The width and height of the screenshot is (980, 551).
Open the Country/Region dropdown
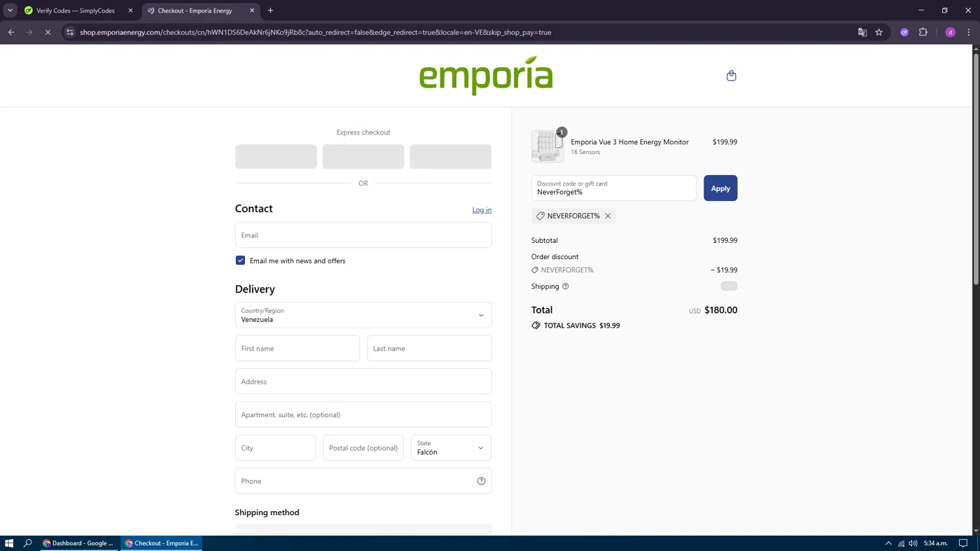[363, 315]
